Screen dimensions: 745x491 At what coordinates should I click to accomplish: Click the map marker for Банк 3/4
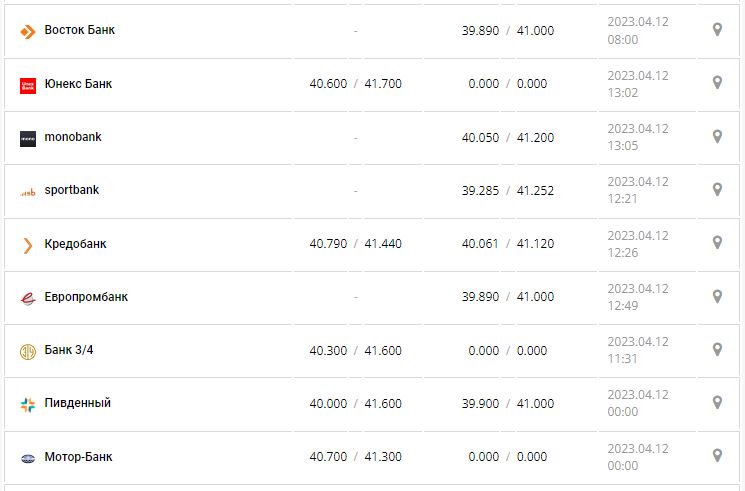[717, 350]
